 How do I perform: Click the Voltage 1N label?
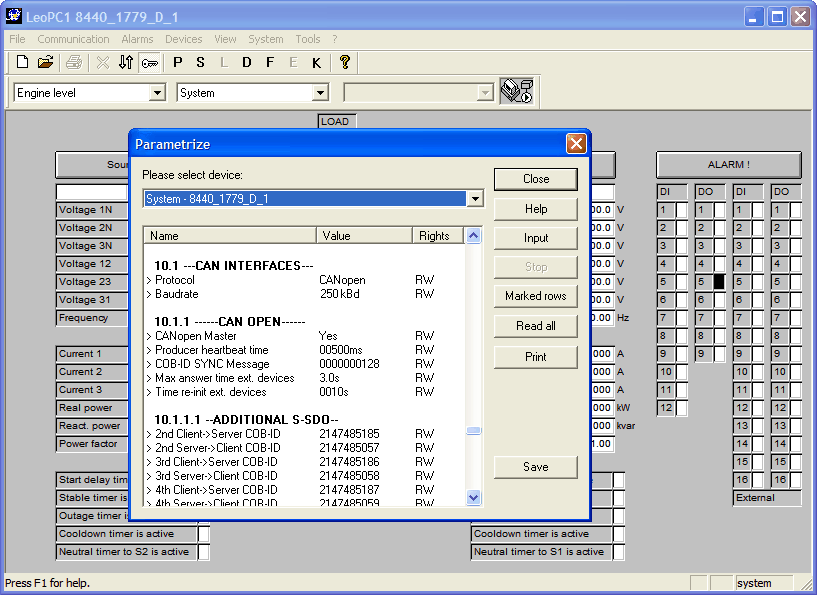point(92,210)
